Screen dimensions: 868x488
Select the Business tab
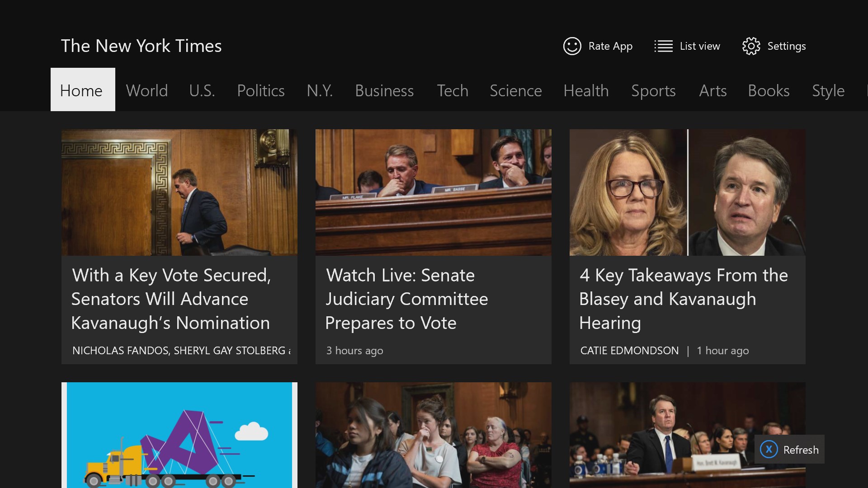[384, 90]
